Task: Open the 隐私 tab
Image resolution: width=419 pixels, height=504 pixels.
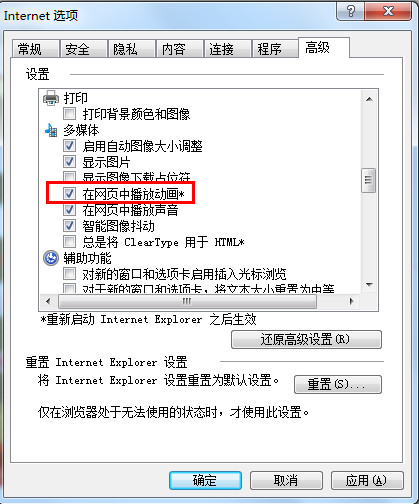Action: pos(125,49)
